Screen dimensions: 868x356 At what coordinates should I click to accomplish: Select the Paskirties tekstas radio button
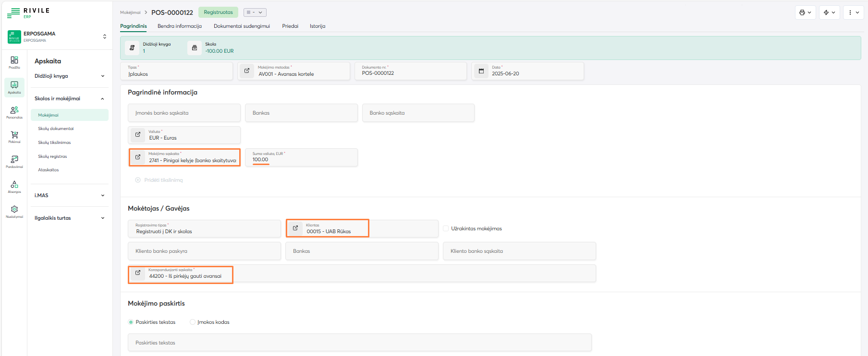click(x=131, y=322)
